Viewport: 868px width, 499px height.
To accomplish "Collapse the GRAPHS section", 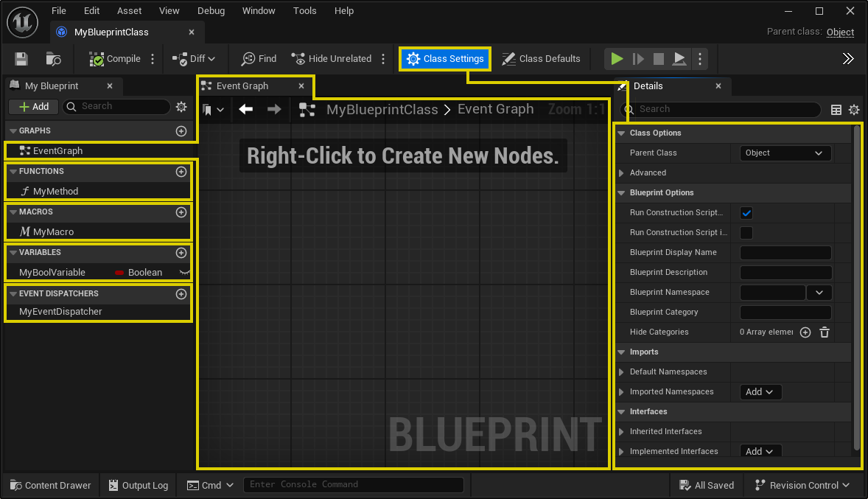I will (13, 130).
